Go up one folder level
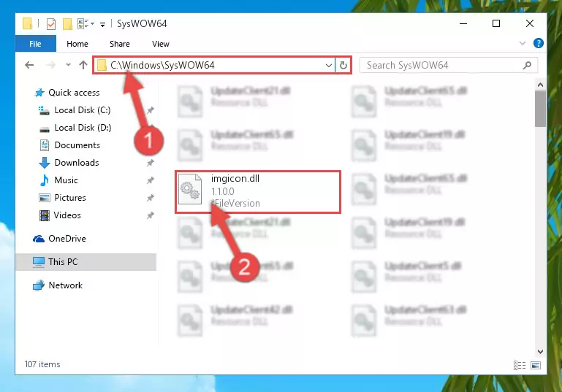The width and height of the screenshot is (562, 392). 83,65
